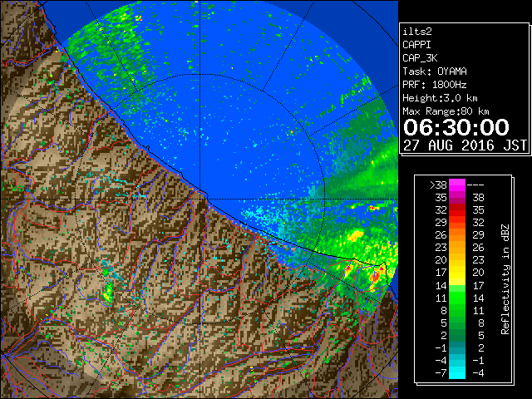Click the magenta >38 color swatch
This screenshot has height=399, width=532.
click(457, 185)
